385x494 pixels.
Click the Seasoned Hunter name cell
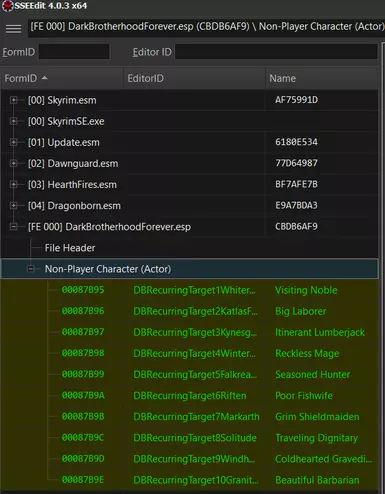coord(313,375)
